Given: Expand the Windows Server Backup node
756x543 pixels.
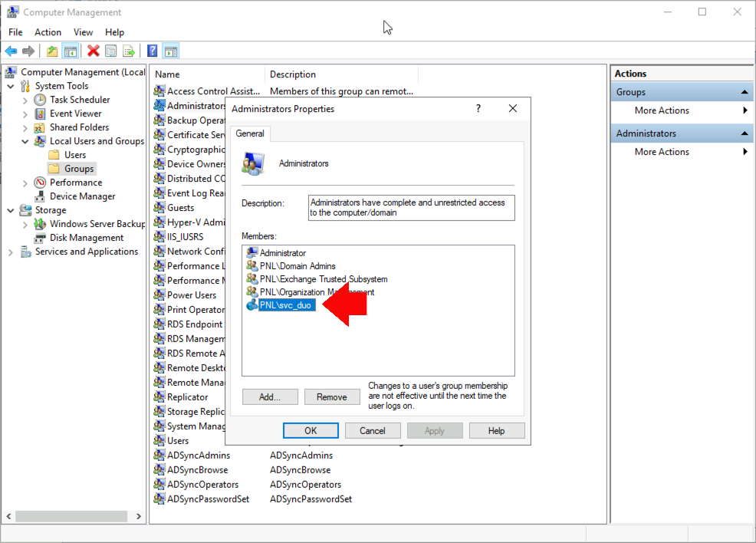Looking at the screenshot, I should (x=25, y=225).
